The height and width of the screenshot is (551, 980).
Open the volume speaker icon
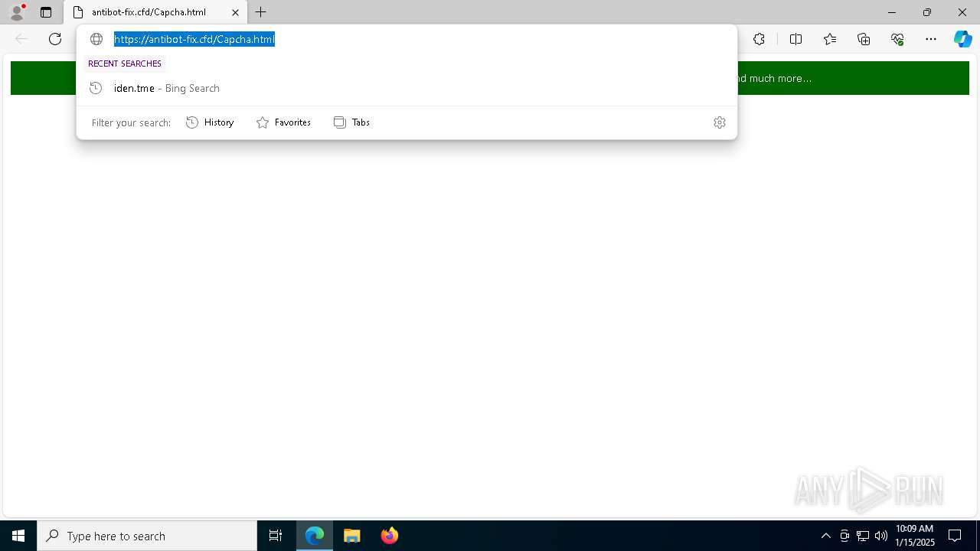880,536
